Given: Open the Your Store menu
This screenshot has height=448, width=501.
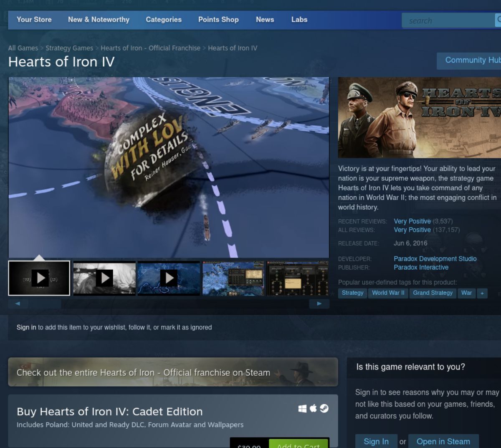Looking at the screenshot, I should 34,20.
